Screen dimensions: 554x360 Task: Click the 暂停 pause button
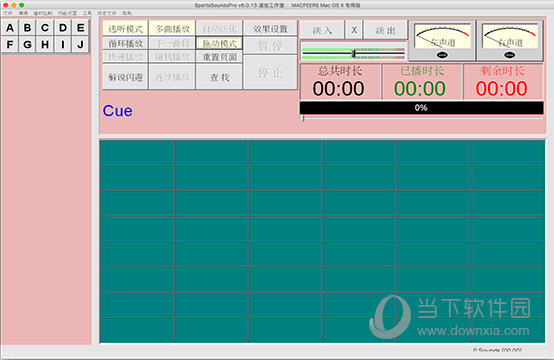tap(270, 46)
